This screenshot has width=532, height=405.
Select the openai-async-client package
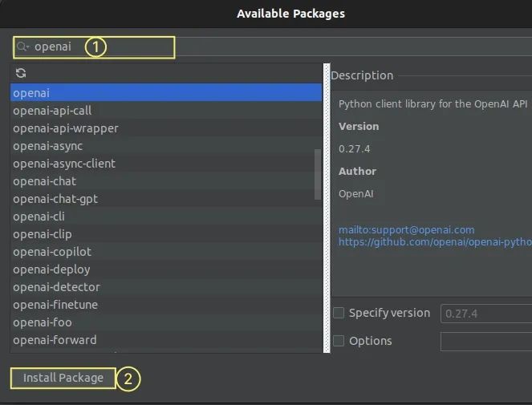tap(166, 163)
